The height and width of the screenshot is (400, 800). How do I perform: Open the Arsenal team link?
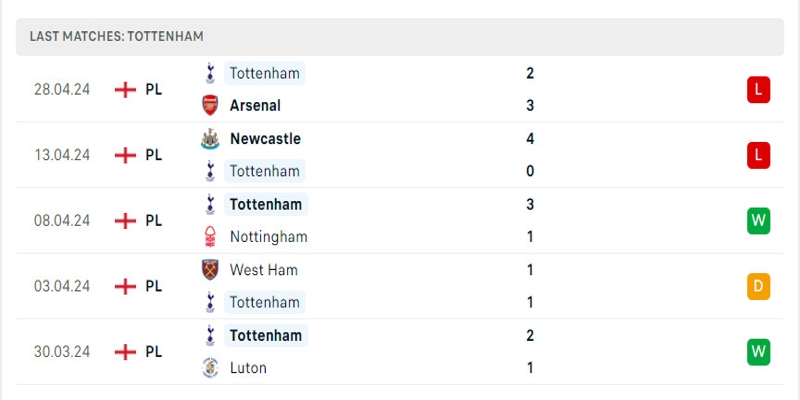255,105
